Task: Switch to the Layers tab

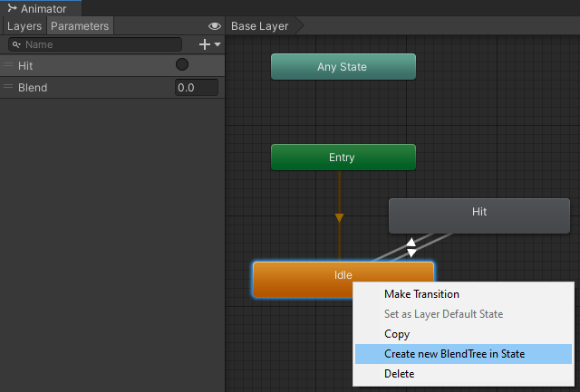Action: coord(24,26)
